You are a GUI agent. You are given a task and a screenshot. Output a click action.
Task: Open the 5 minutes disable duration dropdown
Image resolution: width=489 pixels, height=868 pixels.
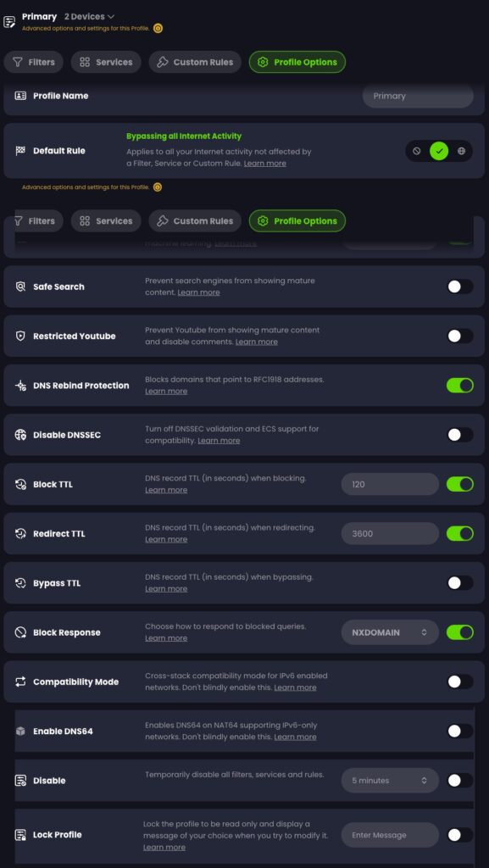(x=390, y=781)
